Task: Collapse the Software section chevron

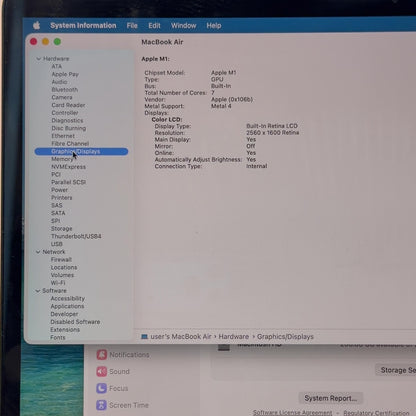Action: coord(38,291)
